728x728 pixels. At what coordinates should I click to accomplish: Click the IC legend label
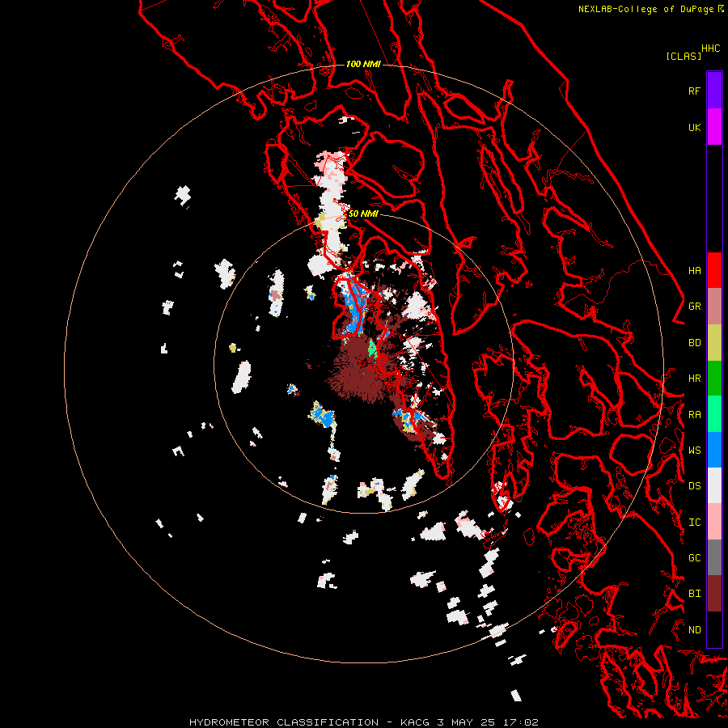694,523
